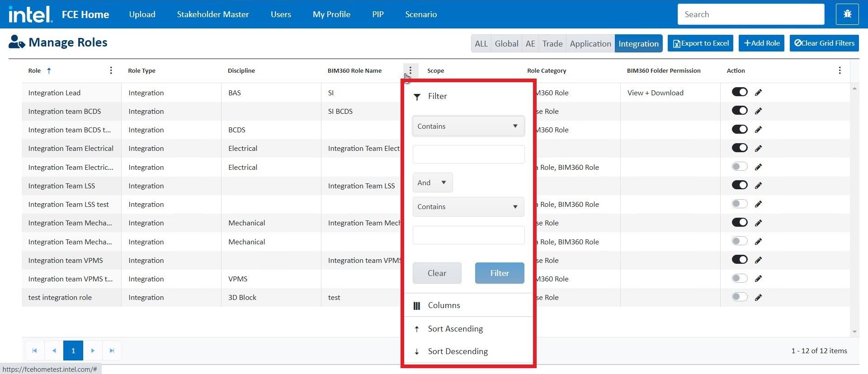This screenshot has width=868, height=374.
Task: Open the And logic operator dropdown
Action: pyautogui.click(x=432, y=182)
